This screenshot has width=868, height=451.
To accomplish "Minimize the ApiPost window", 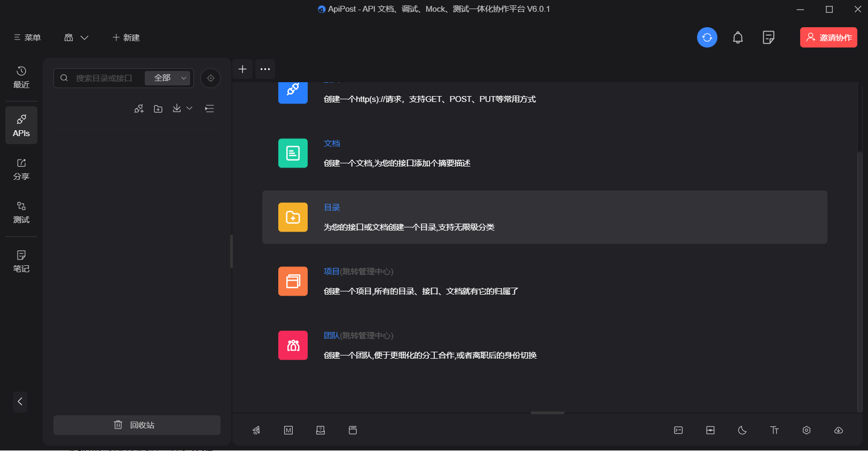I will (x=800, y=9).
